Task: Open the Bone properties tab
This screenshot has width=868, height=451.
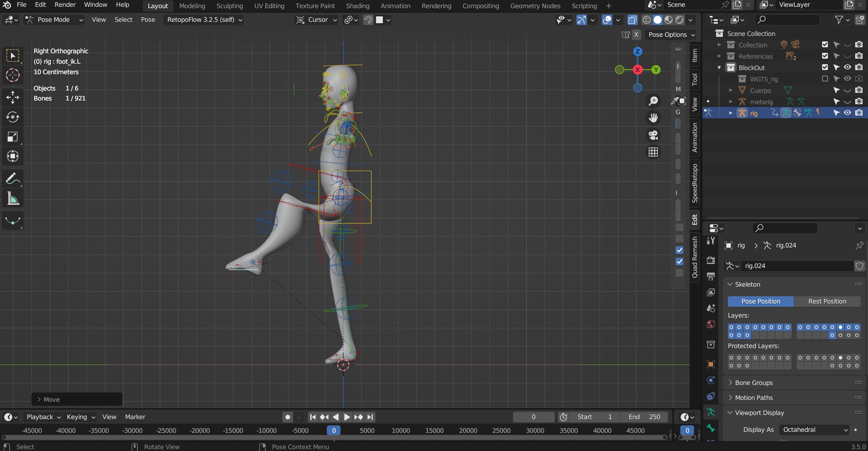Action: click(x=711, y=428)
